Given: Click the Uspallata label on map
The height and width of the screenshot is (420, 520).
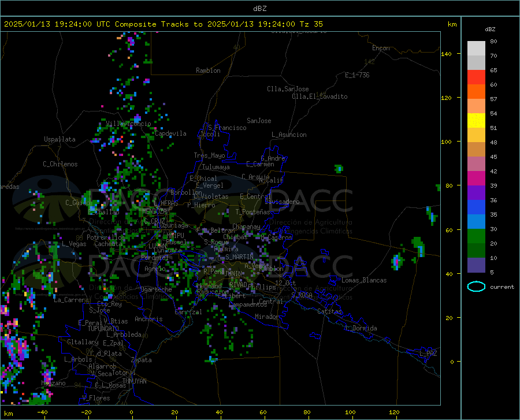Looking at the screenshot, I should point(60,139).
